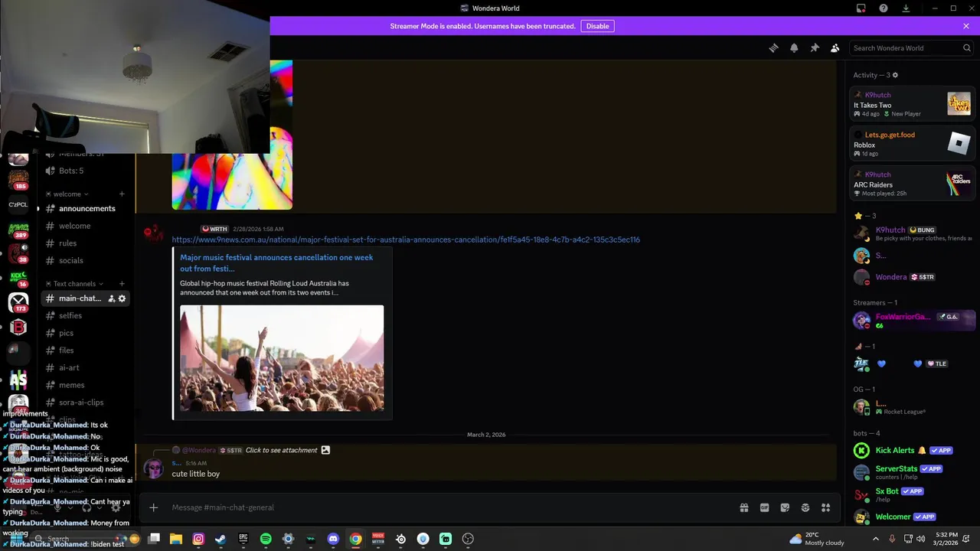Open the plus upload menu beside message box

click(153, 507)
